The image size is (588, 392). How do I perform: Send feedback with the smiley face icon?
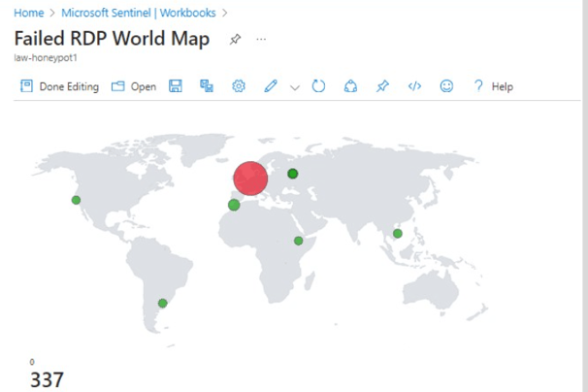pyautogui.click(x=446, y=86)
